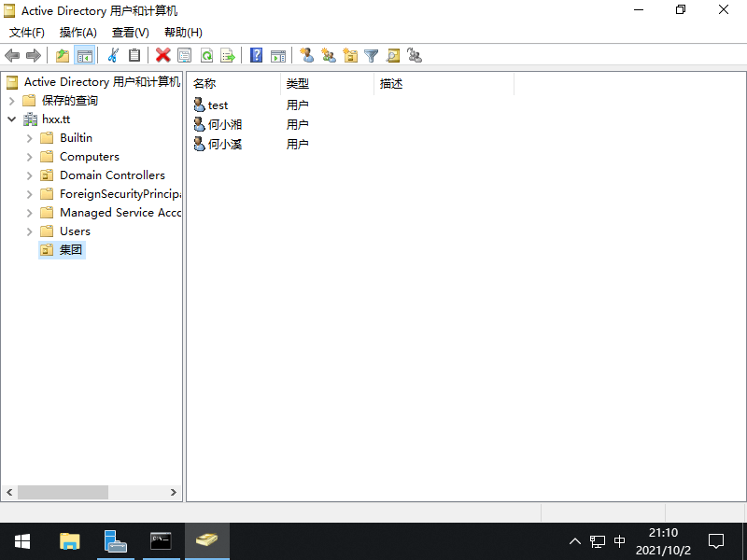Open 文件(F) menu

click(x=27, y=33)
